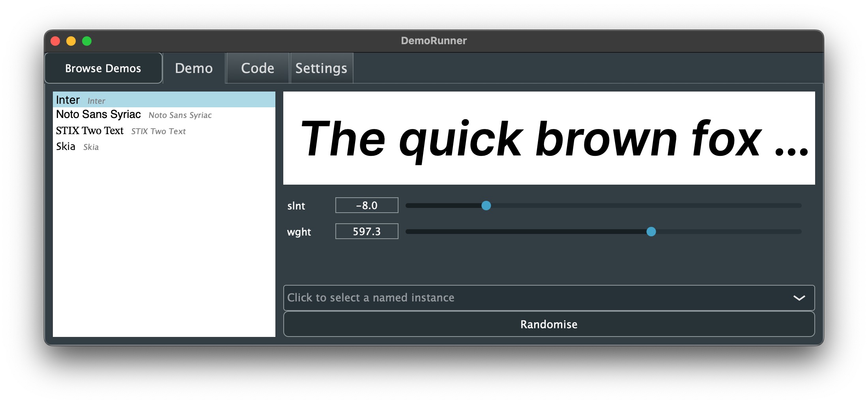The width and height of the screenshot is (868, 404).
Task: Open the Settings tab
Action: click(321, 68)
